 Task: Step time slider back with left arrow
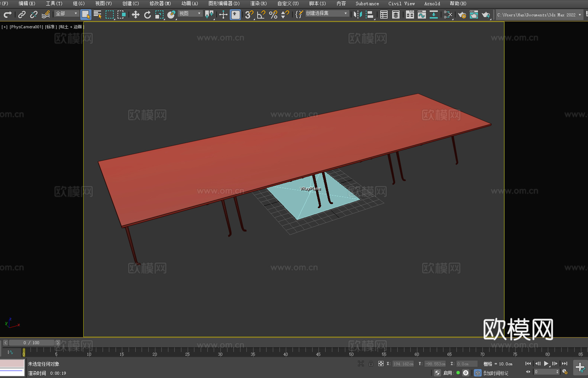(x=6, y=343)
